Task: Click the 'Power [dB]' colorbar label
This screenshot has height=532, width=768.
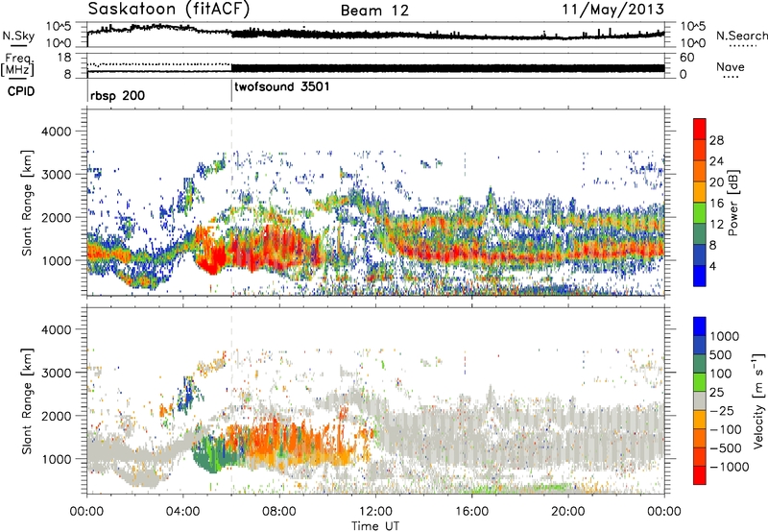Action: [x=732, y=203]
